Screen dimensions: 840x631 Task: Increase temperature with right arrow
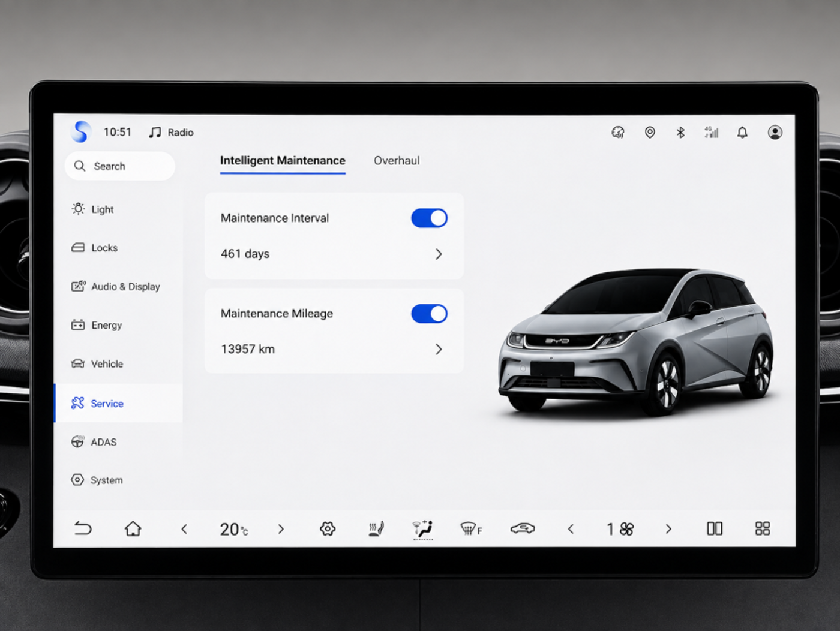click(281, 528)
